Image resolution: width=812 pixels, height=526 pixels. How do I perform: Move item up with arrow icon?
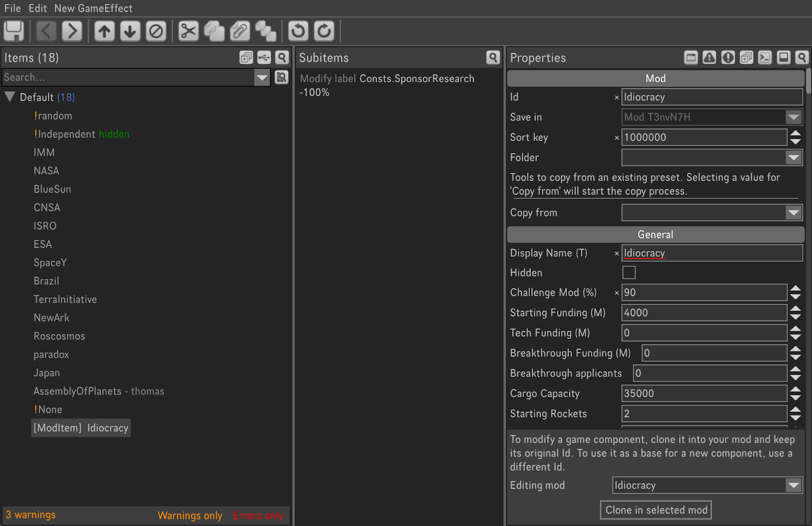point(105,31)
